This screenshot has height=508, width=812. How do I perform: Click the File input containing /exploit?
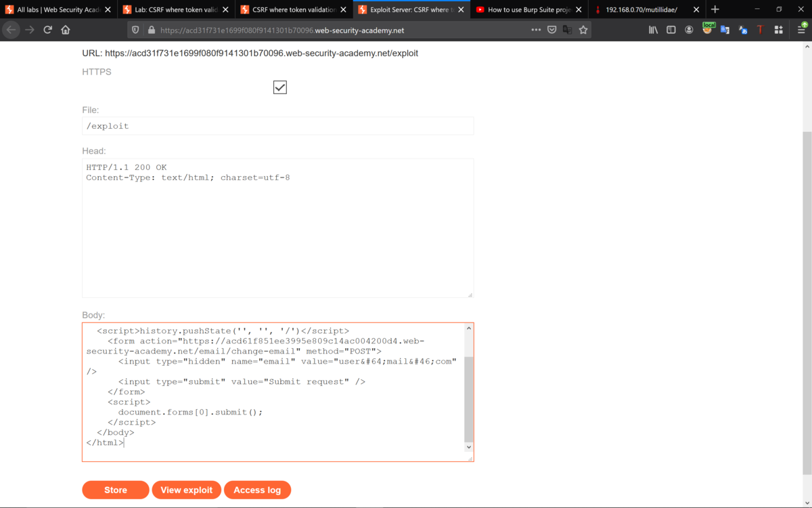pos(277,126)
